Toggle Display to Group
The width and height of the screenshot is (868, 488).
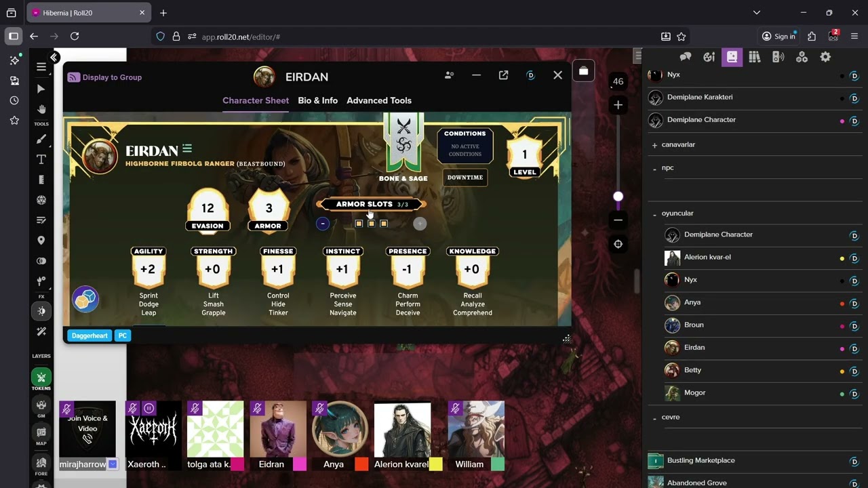(104, 77)
